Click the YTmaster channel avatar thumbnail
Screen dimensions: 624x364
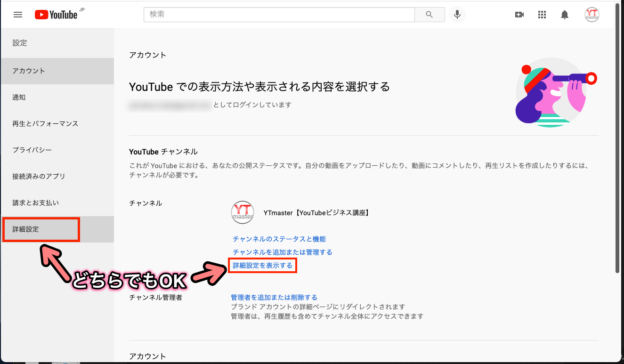pyautogui.click(x=243, y=213)
